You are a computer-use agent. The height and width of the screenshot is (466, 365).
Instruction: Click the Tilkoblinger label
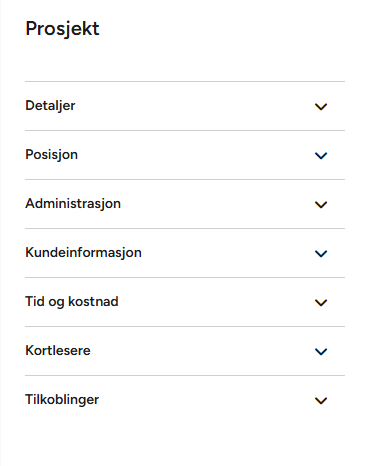[62, 400]
